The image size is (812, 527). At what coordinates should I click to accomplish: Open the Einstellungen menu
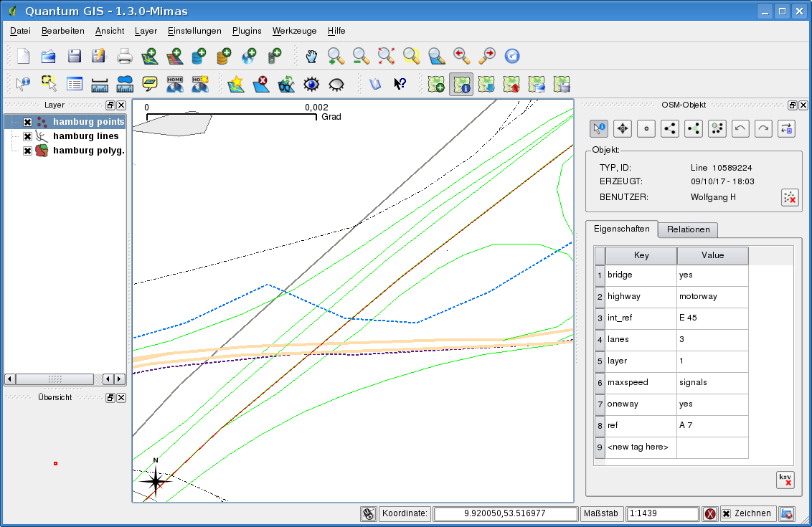pyautogui.click(x=194, y=31)
